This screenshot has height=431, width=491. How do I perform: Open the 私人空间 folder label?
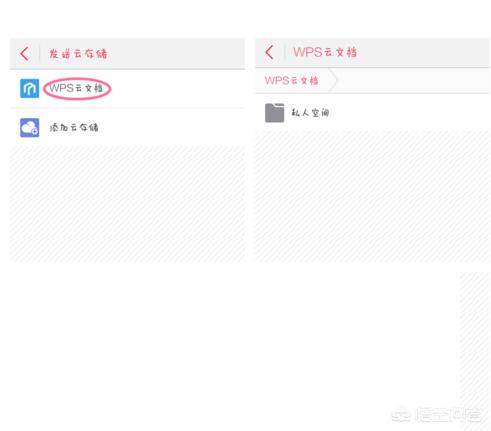(310, 113)
